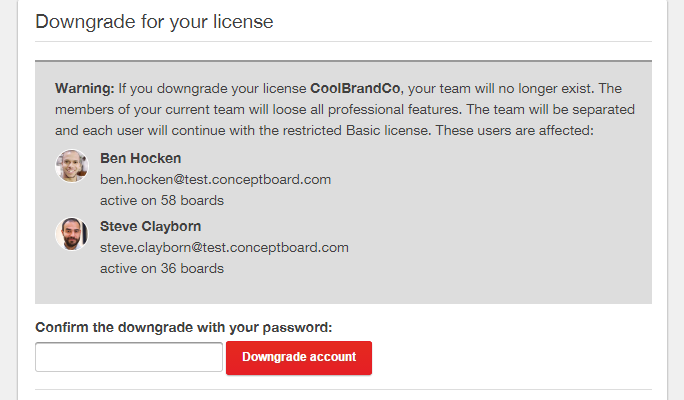Viewport: 684px width, 400px height.
Task: Select the name Ben Hocken
Action: pyautogui.click(x=140, y=158)
